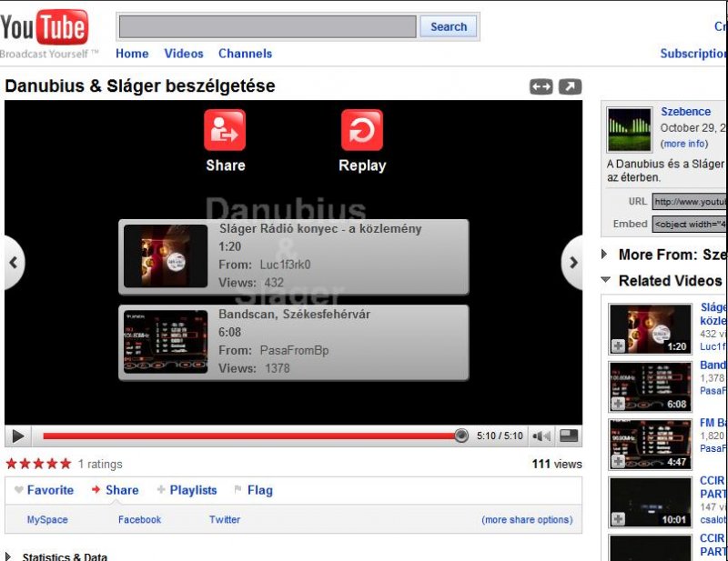The height and width of the screenshot is (561, 728).
Task: Open the 6:08 related video thumbnail
Action: 650,386
